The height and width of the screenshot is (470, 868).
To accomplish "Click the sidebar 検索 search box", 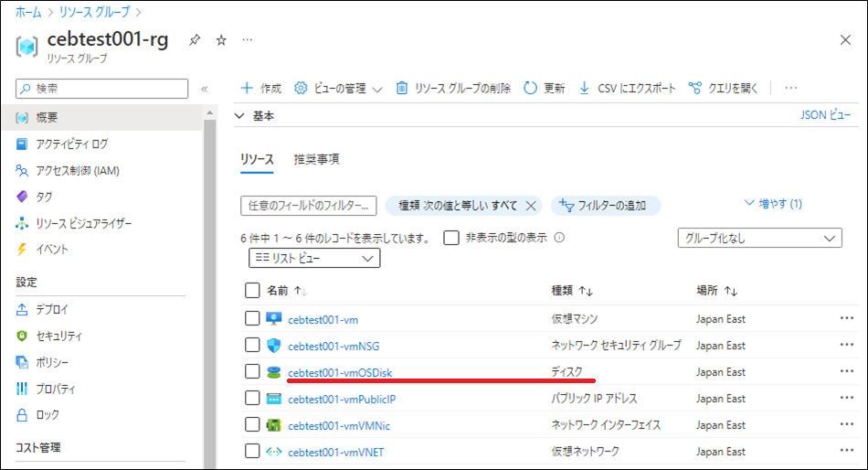I will point(101,89).
